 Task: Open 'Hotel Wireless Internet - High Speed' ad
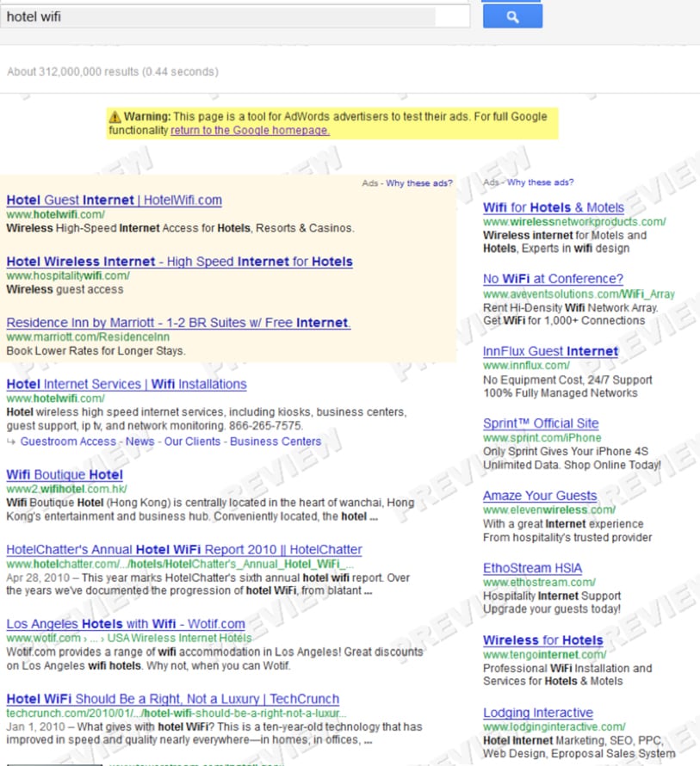(179, 261)
